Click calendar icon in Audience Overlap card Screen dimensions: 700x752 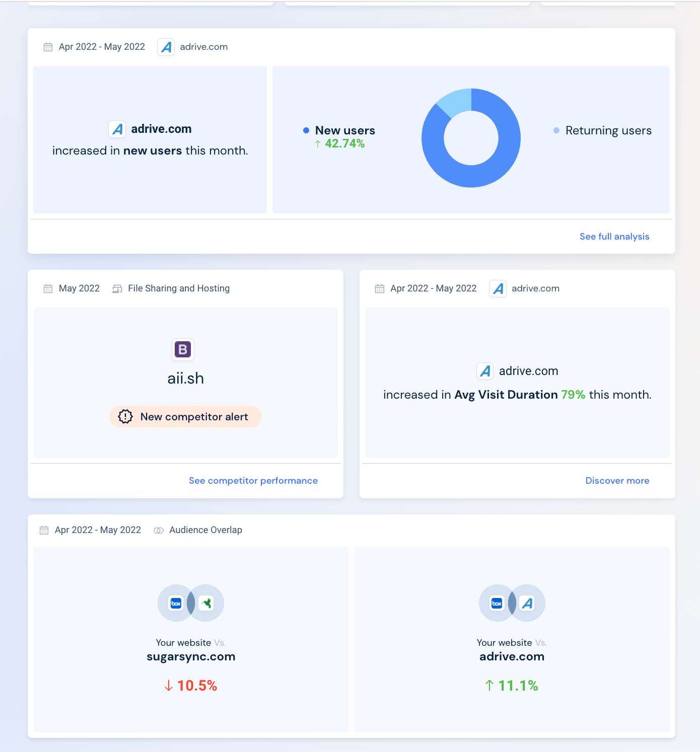pos(44,530)
